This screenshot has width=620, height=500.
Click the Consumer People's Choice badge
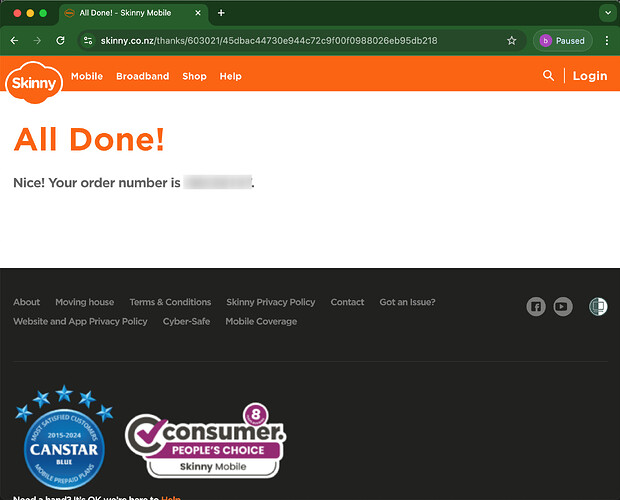coord(206,440)
